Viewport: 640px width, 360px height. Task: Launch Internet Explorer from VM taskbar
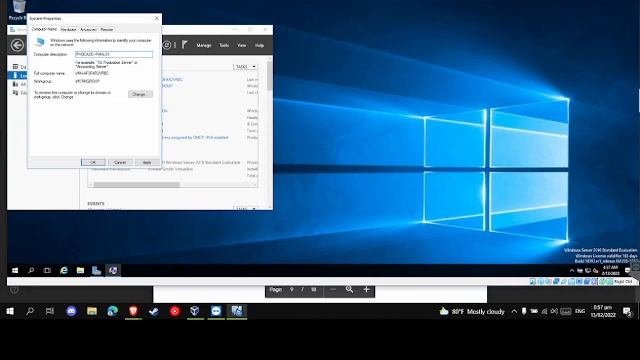pyautogui.click(x=64, y=271)
